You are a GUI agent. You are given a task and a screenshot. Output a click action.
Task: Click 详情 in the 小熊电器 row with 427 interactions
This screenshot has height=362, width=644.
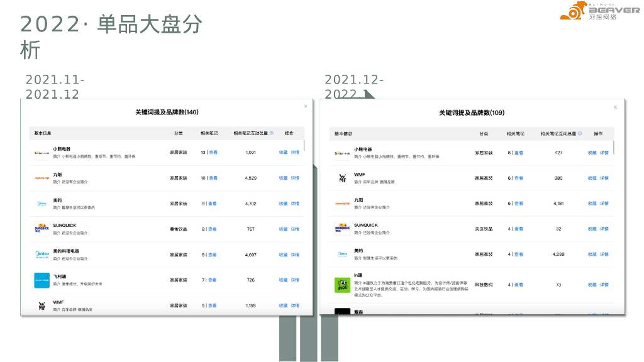(x=604, y=153)
